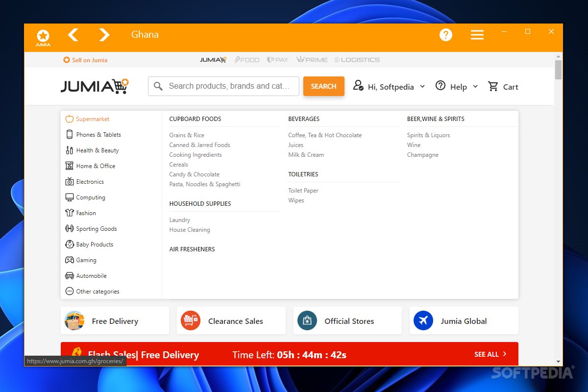Open the Cereals subcategory

(179, 165)
